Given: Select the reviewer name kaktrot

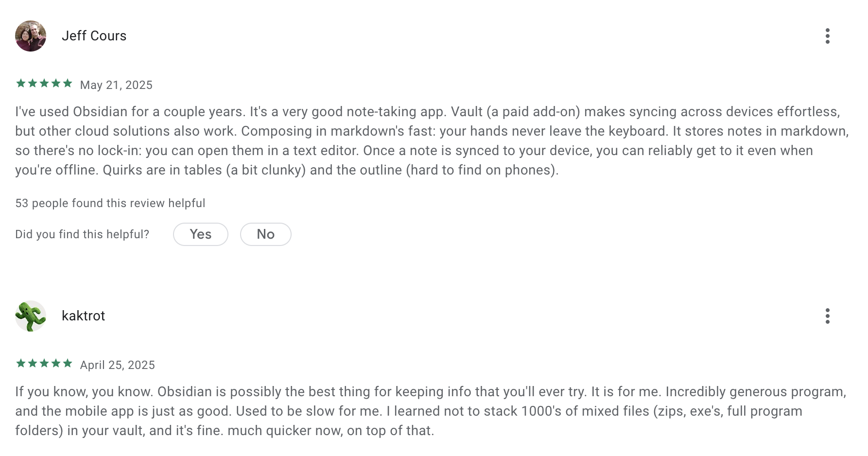Looking at the screenshot, I should [84, 316].
